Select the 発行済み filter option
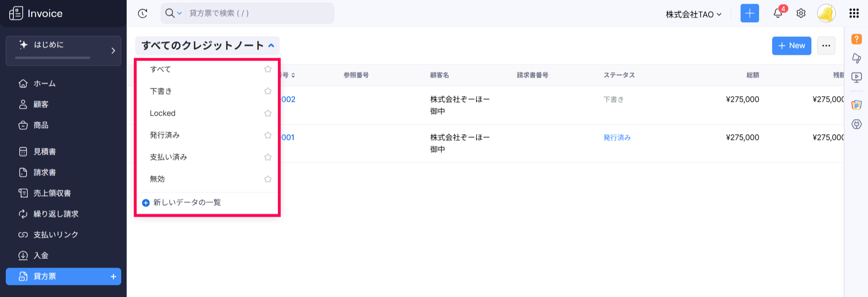 pos(165,135)
